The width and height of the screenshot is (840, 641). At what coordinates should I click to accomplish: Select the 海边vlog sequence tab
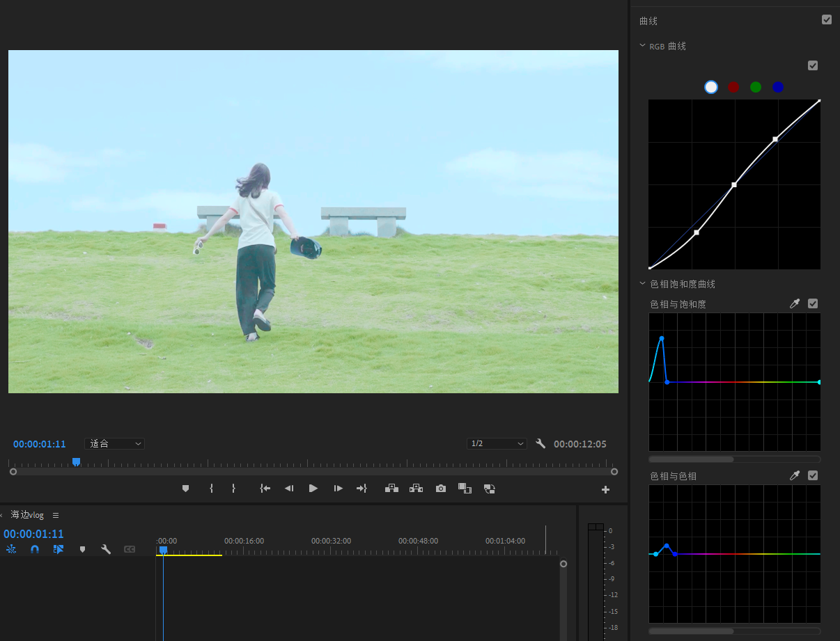point(27,515)
